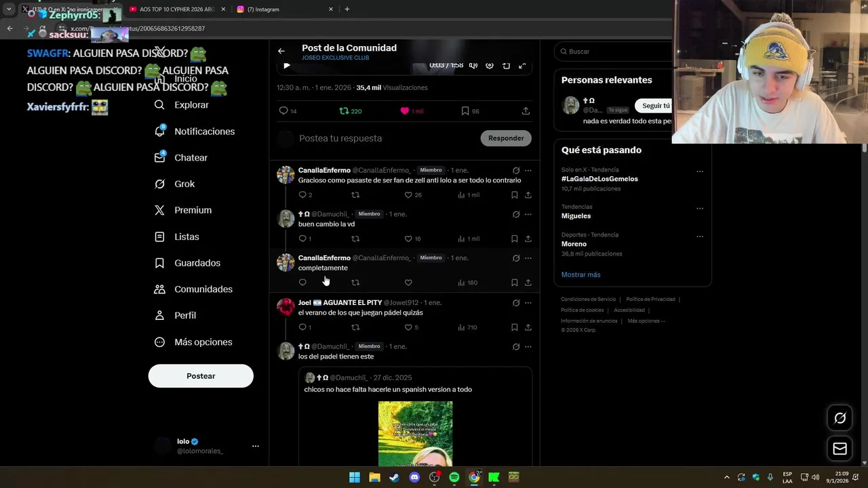Open the Migueles trend
The image size is (868, 488).
click(x=576, y=216)
